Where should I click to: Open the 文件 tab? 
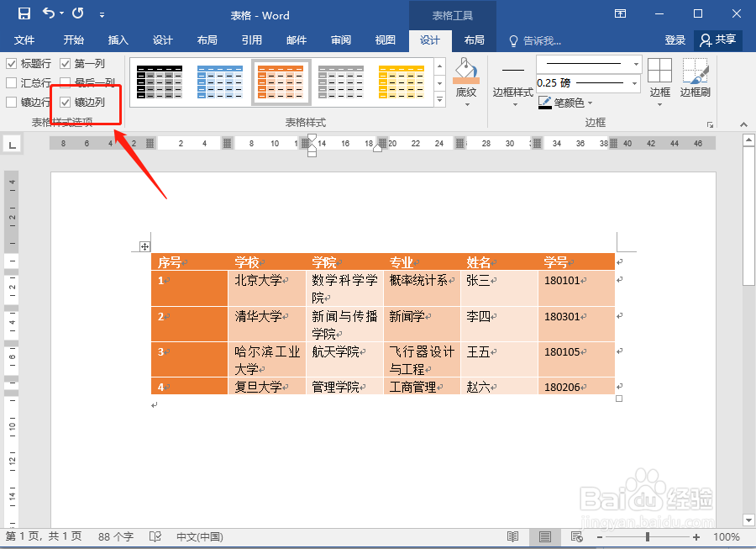coord(24,40)
